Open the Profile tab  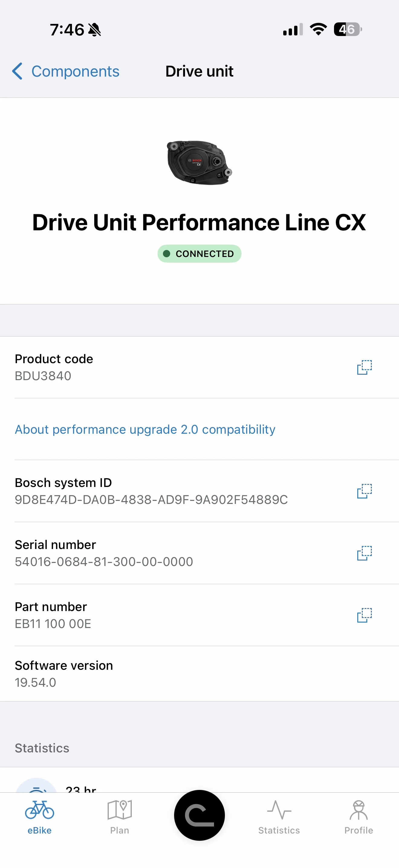tap(358, 817)
